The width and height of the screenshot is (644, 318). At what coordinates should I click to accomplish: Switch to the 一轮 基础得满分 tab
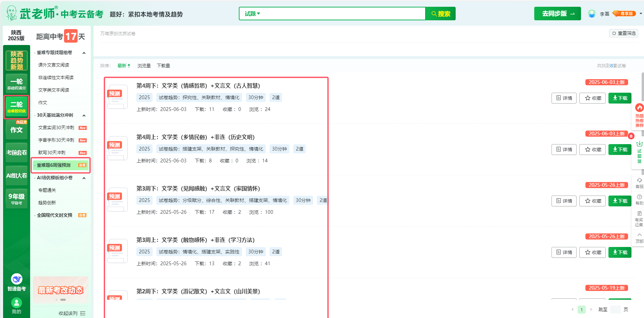(x=17, y=84)
